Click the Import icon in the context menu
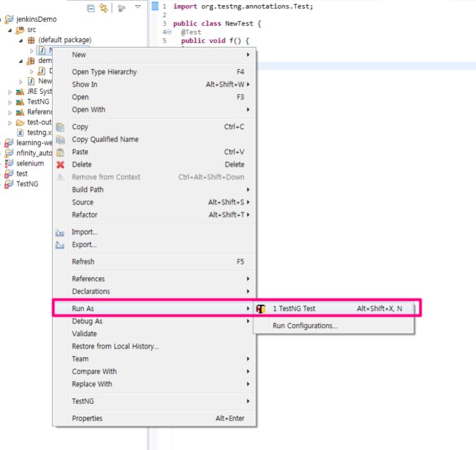This screenshot has height=450, width=476. [60, 232]
